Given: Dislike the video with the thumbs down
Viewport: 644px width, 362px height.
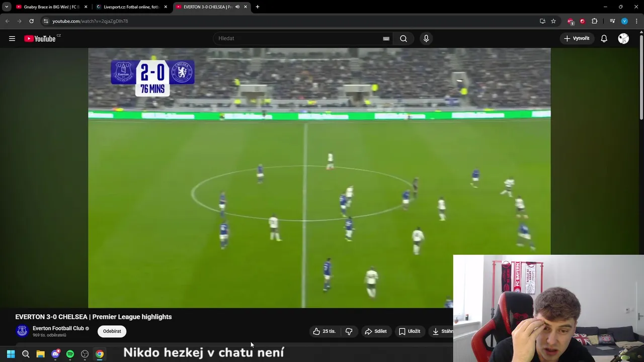Looking at the screenshot, I should (349, 331).
